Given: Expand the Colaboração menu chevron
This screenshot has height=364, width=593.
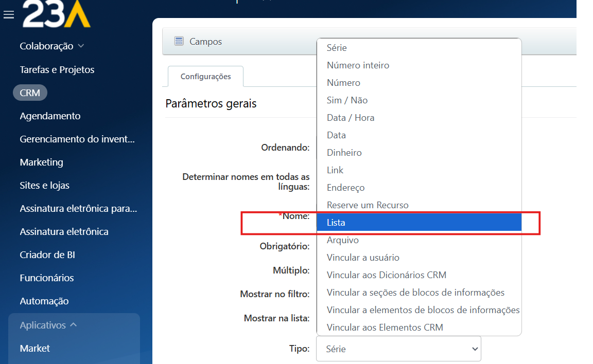Looking at the screenshot, I should [x=81, y=46].
